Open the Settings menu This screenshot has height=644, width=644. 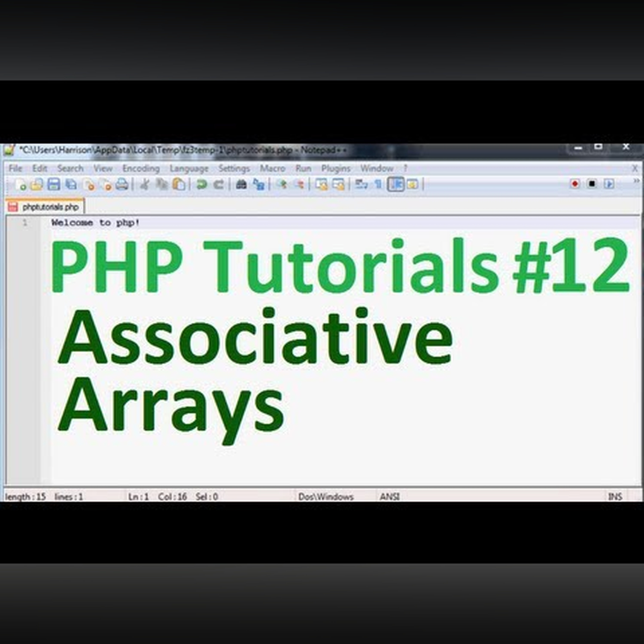point(234,168)
